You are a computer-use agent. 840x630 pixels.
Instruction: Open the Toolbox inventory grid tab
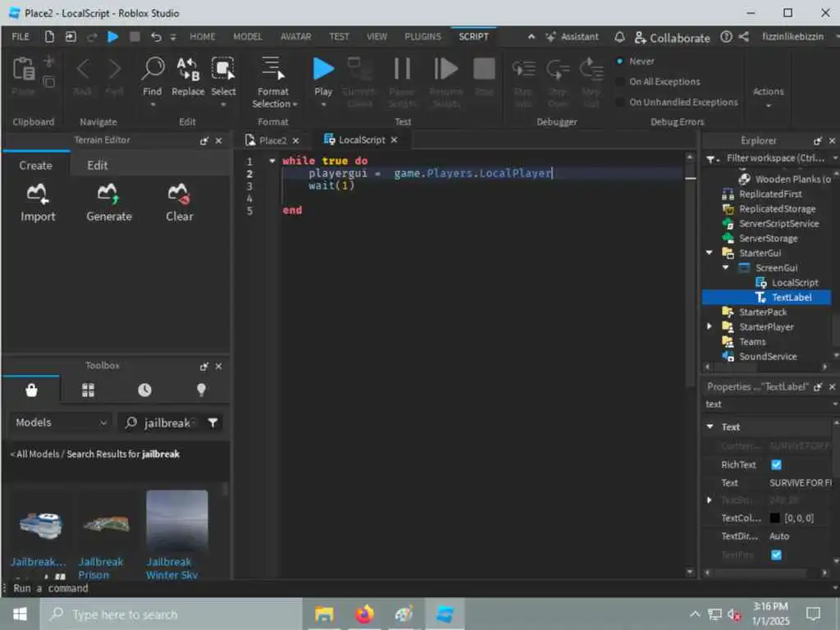pos(88,390)
